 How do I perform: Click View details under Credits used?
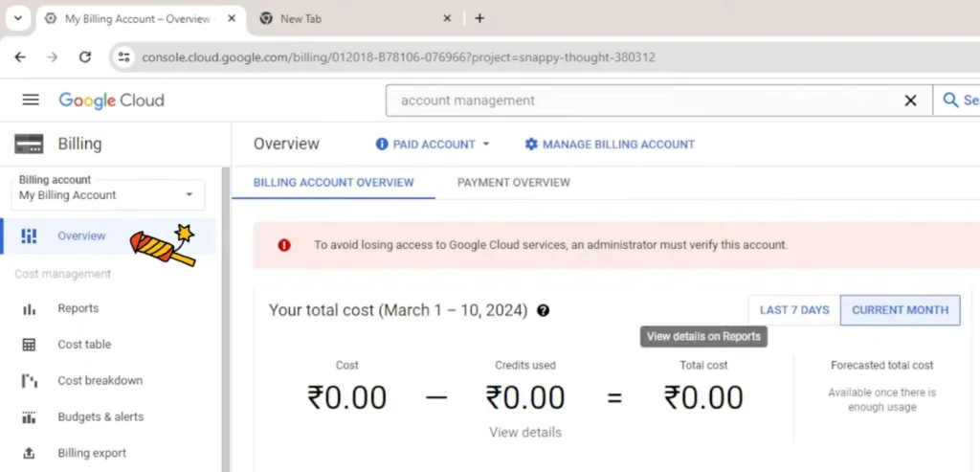pyautogui.click(x=524, y=433)
